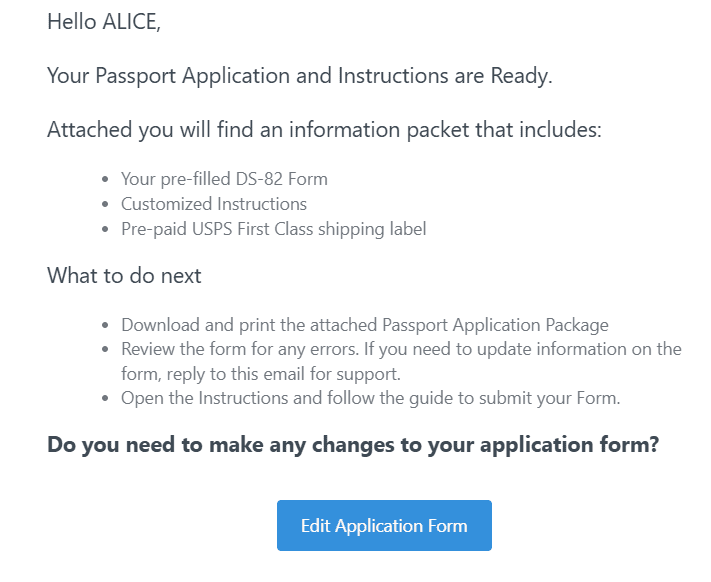Click the Edit Application Form button

(384, 525)
